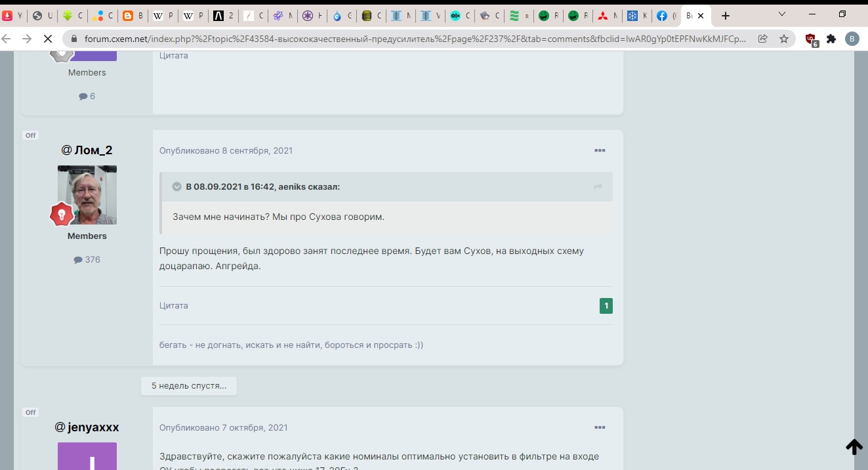Click the signature бегать - не догнать
The width and height of the screenshot is (868, 470).
click(x=291, y=345)
